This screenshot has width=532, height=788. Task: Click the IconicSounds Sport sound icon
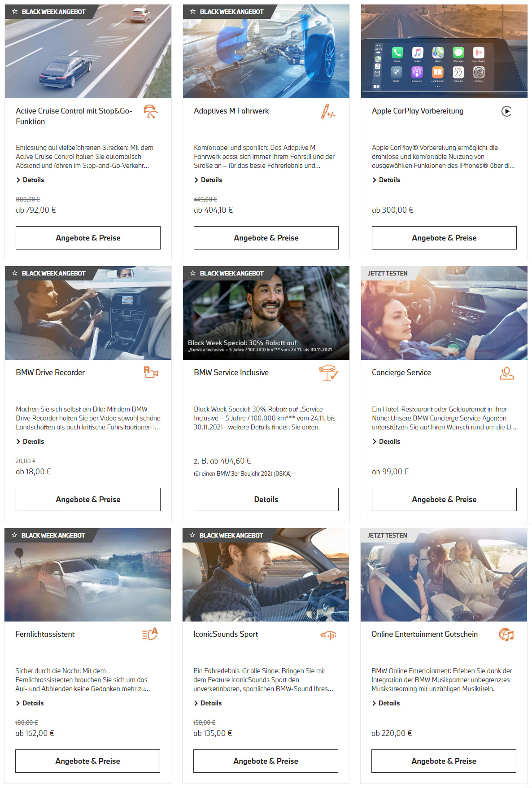pos(328,635)
